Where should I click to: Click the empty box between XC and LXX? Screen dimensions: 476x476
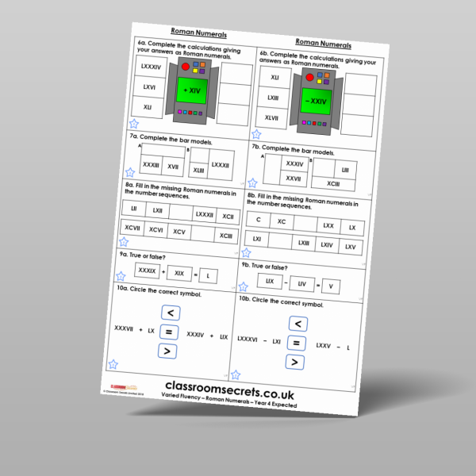click(304, 224)
